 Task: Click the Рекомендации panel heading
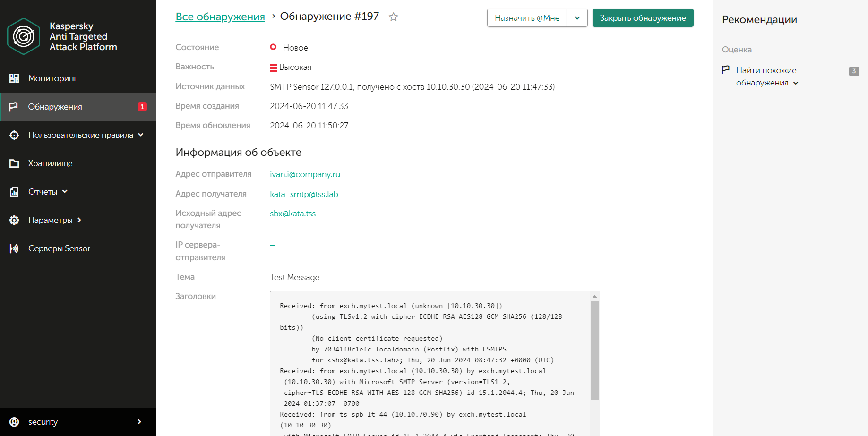point(759,20)
